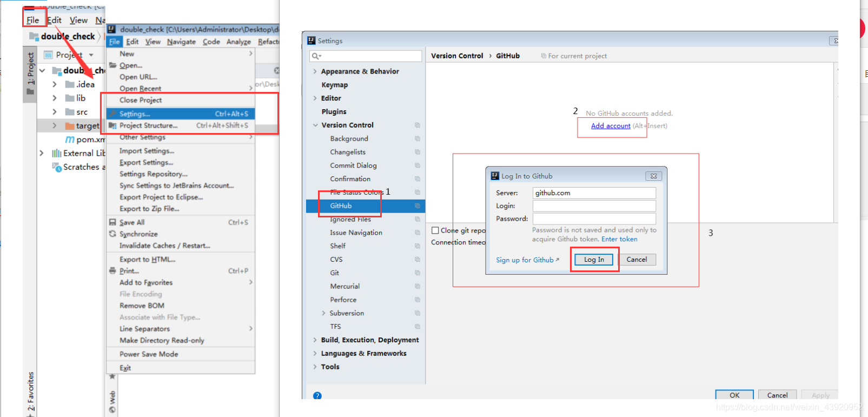Toggle Clone git repositories checkbox

tap(435, 230)
